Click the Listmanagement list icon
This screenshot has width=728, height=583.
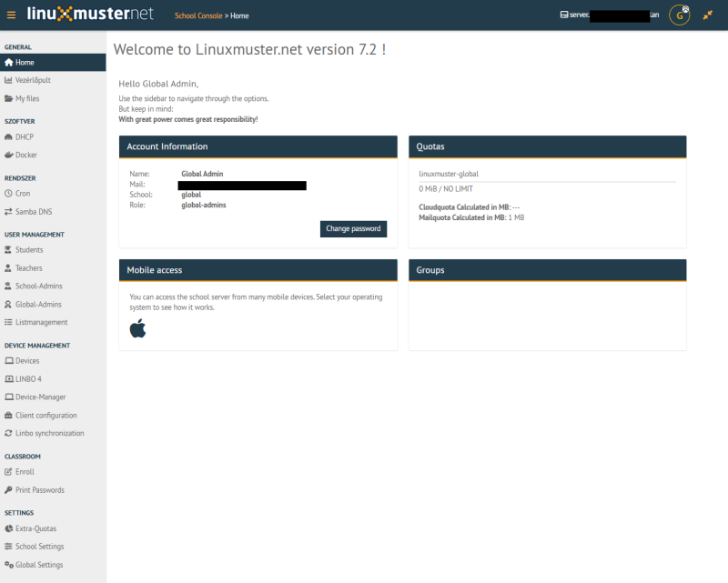(8, 322)
